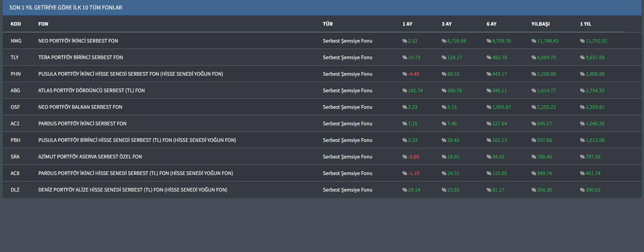
Task: Open the DENİZ PORTFÖY ALİZE fund row
Action: pos(133,190)
